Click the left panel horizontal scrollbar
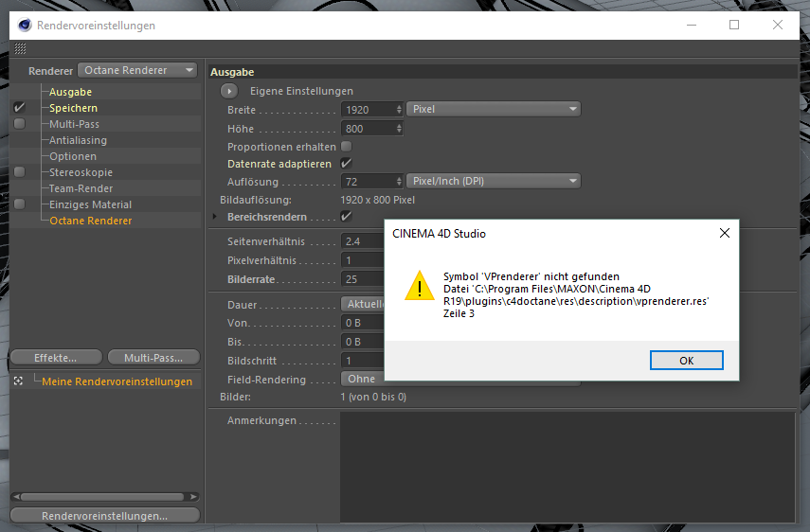This screenshot has width=810, height=532. click(x=102, y=496)
